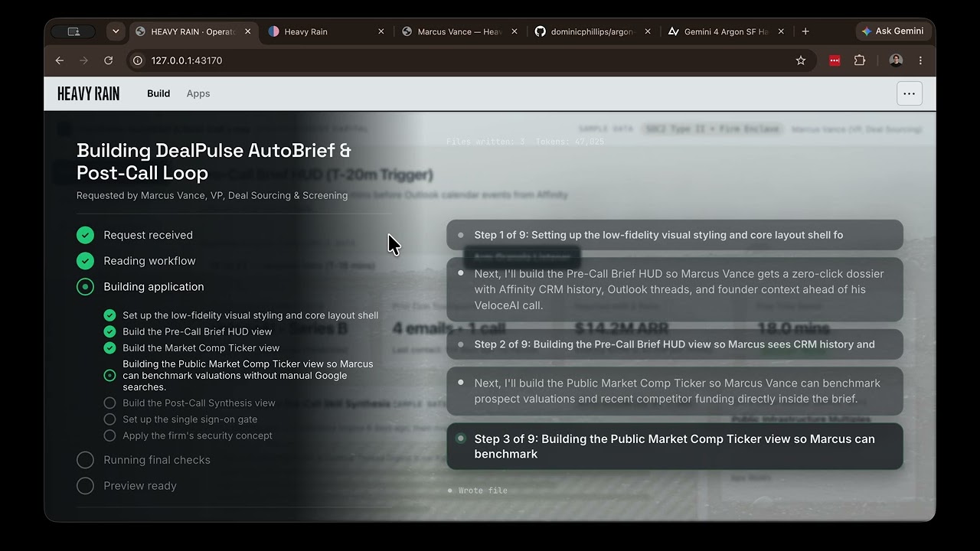Expand the tab search dropdown arrow
The image size is (980, 551).
click(116, 31)
